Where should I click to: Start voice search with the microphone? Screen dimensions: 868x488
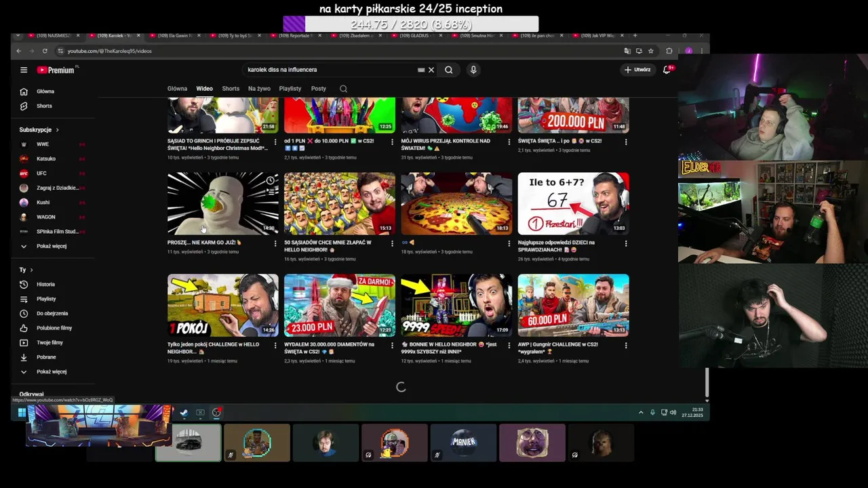click(x=473, y=70)
